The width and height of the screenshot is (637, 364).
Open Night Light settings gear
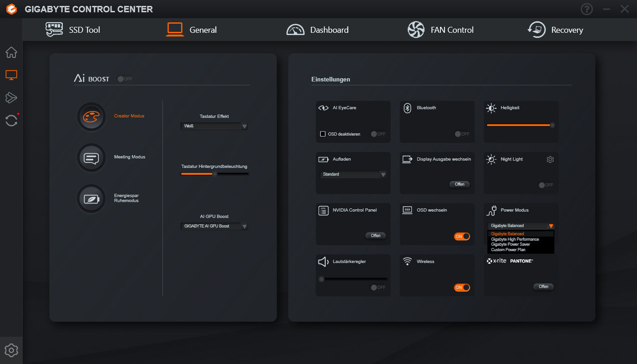click(x=550, y=159)
